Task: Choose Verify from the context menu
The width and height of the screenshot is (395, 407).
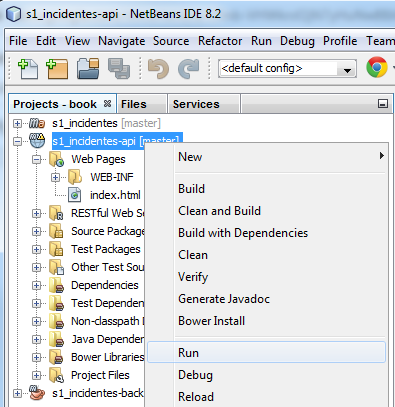Action: click(266, 277)
